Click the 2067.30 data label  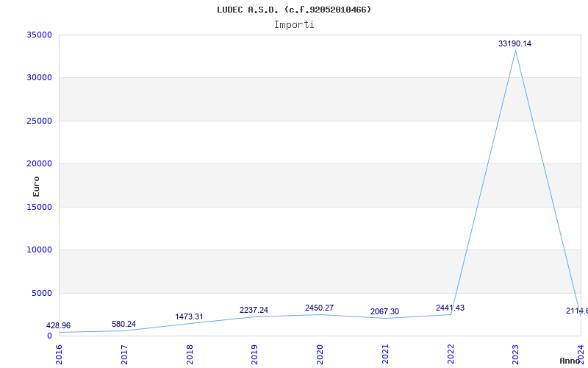click(384, 311)
